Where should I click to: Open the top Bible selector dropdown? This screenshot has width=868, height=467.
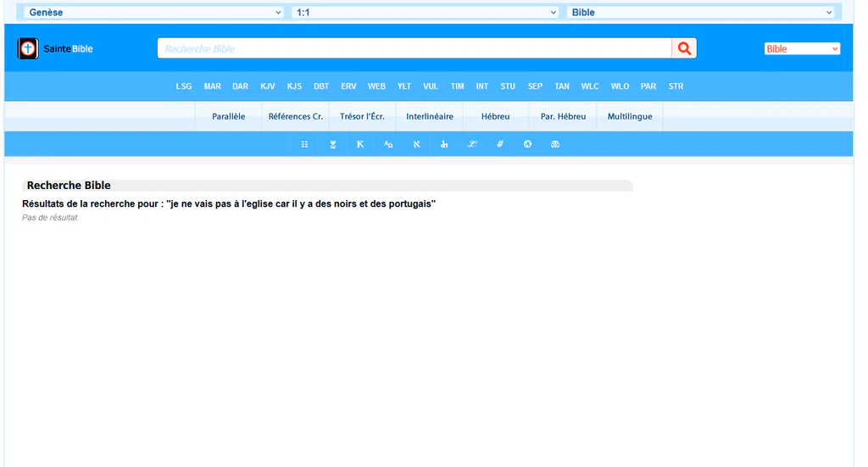pos(701,12)
